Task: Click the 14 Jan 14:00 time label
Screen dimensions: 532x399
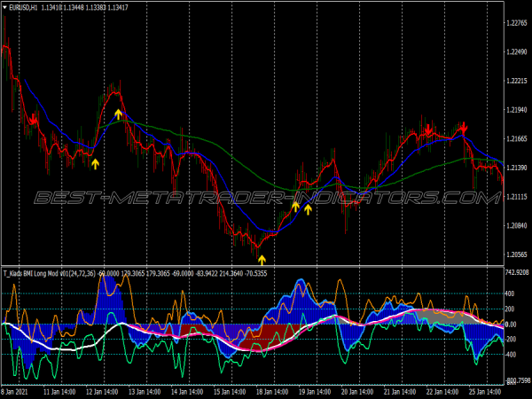Action: [187, 392]
